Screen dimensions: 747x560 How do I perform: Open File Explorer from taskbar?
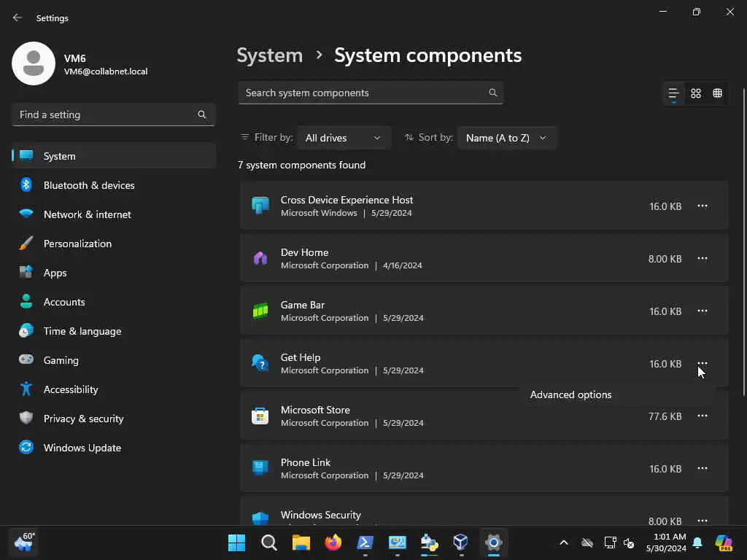click(301, 542)
